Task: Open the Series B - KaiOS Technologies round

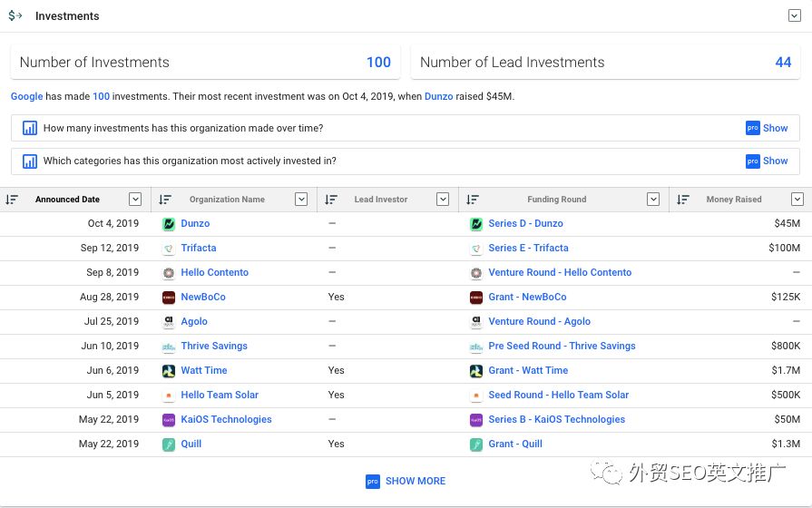Action: (x=556, y=419)
